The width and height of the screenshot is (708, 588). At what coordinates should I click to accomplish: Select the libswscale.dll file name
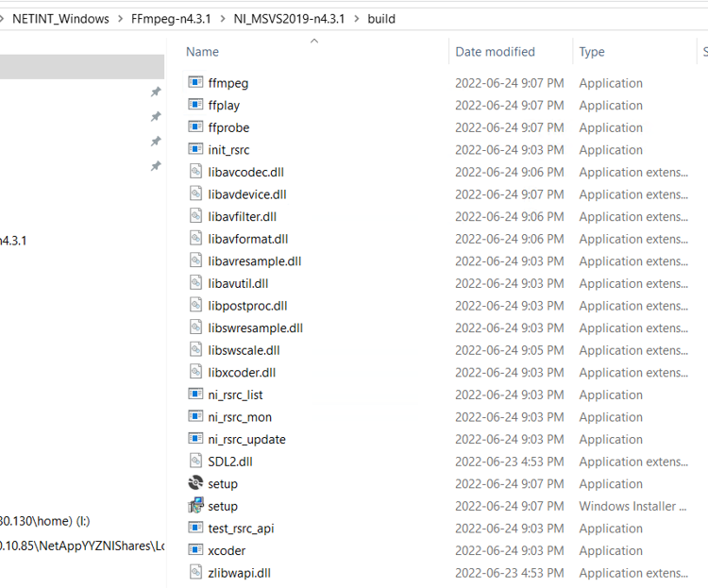coord(244,350)
